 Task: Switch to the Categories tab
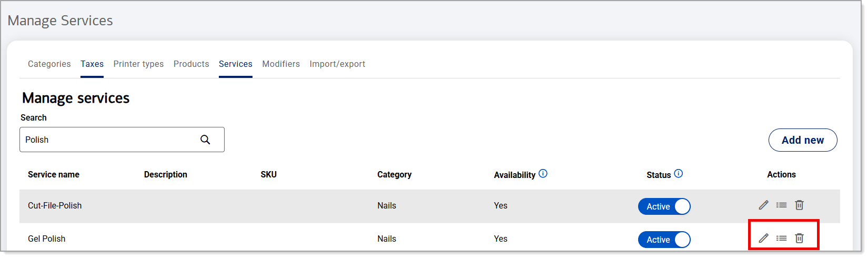point(49,64)
